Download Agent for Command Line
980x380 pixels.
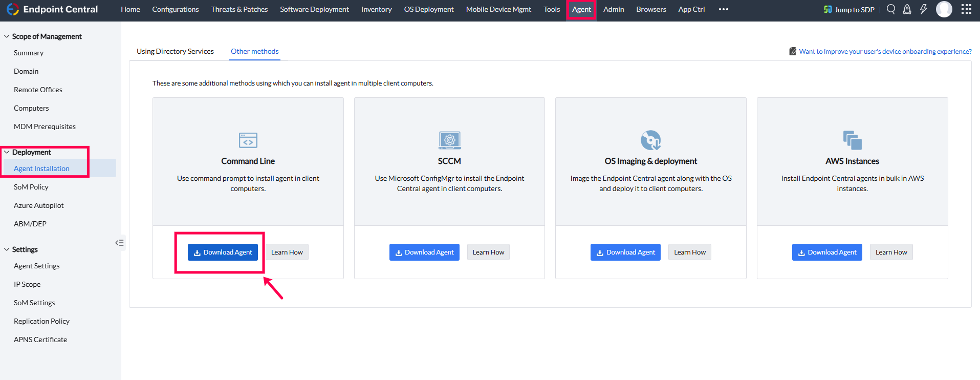click(x=223, y=252)
